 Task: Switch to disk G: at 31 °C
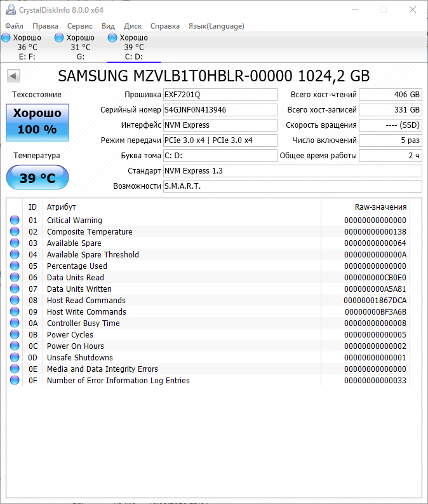tap(80, 47)
